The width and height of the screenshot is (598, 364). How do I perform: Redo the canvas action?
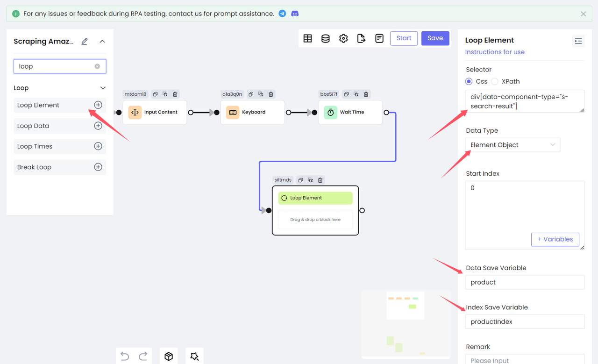coord(143,356)
